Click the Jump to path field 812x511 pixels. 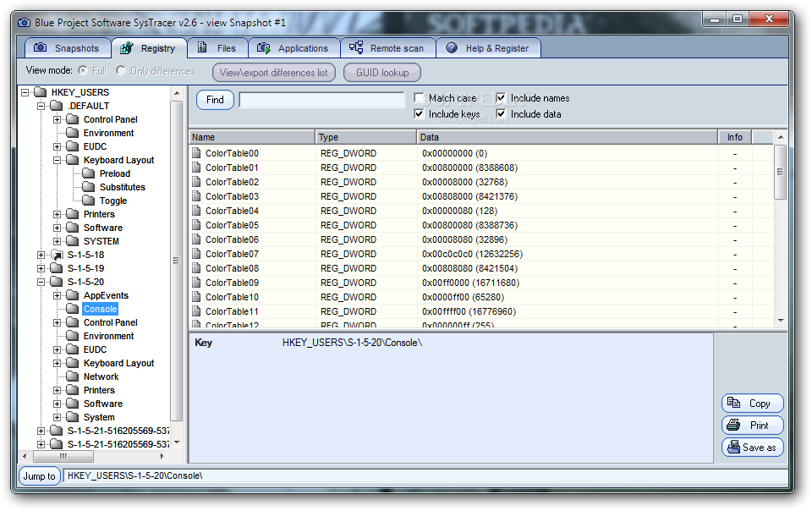pyautogui.click(x=425, y=475)
